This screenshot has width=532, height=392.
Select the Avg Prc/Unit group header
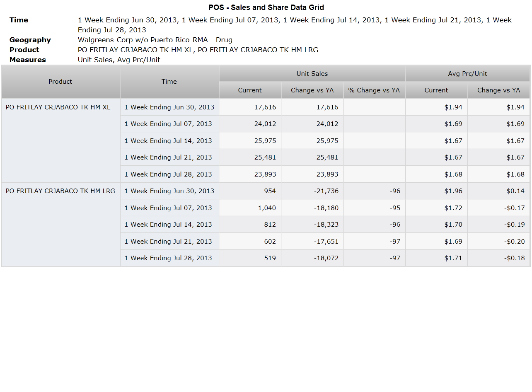(467, 73)
